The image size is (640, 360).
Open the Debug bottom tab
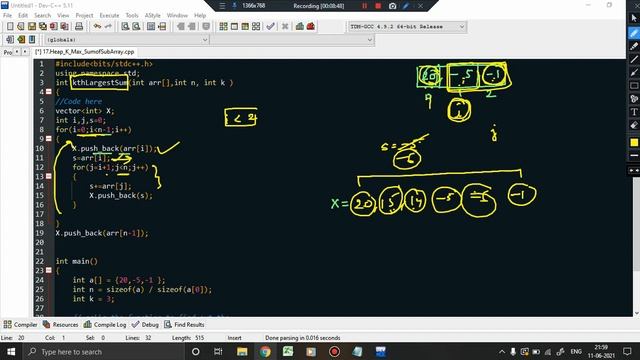pos(145,324)
